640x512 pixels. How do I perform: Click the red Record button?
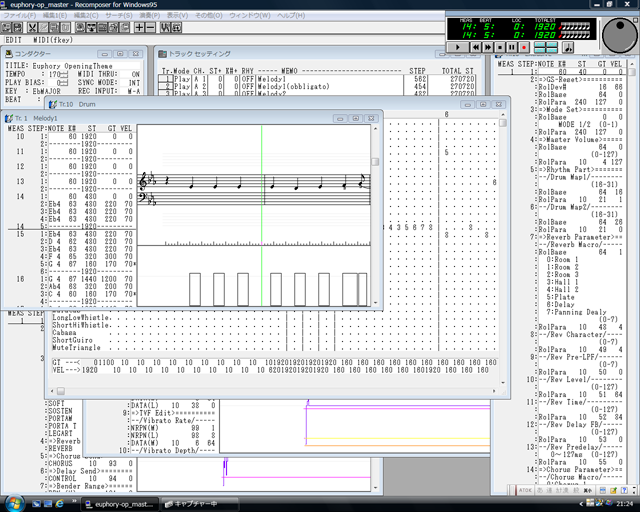(x=523, y=47)
